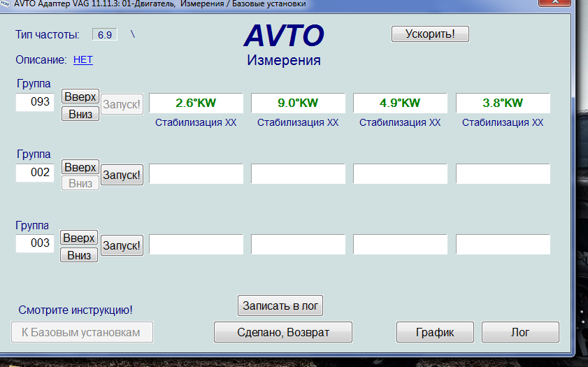
Task: Click Записать в лог button
Action: click(x=280, y=305)
